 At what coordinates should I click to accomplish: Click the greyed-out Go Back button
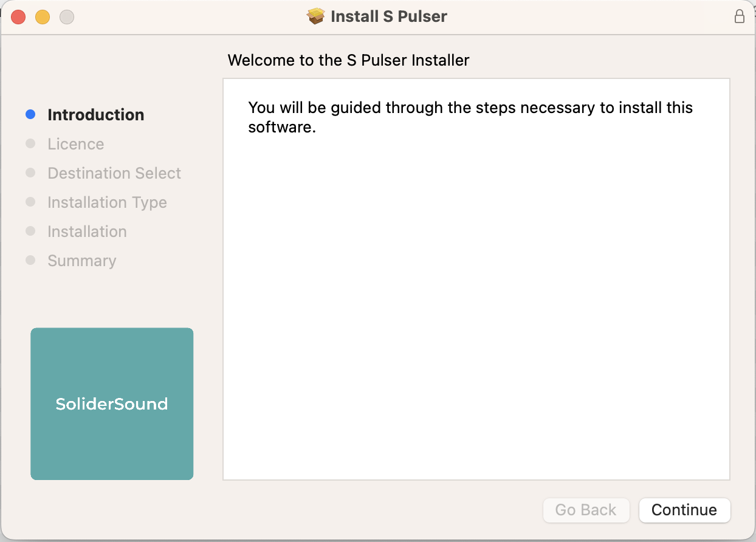tap(586, 510)
